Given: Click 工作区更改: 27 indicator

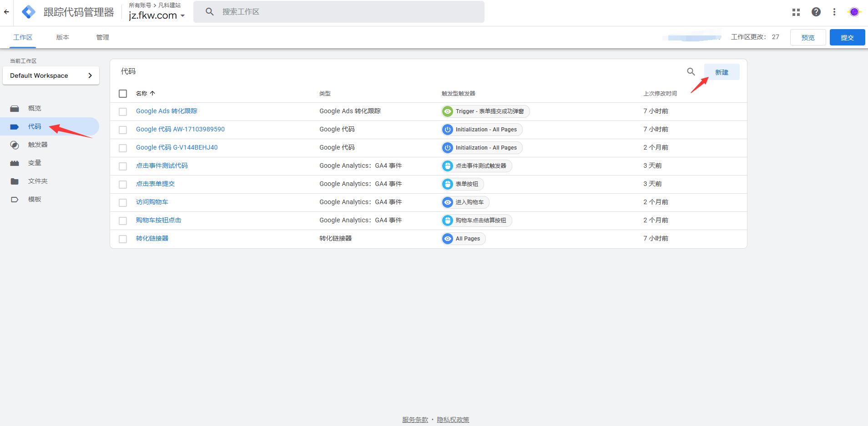Looking at the screenshot, I should [x=755, y=37].
